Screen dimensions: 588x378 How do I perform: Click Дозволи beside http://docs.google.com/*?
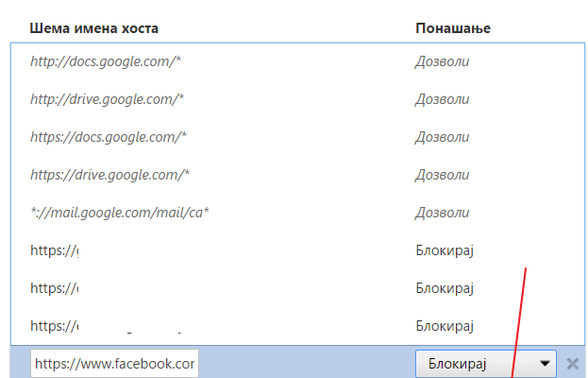point(442,61)
